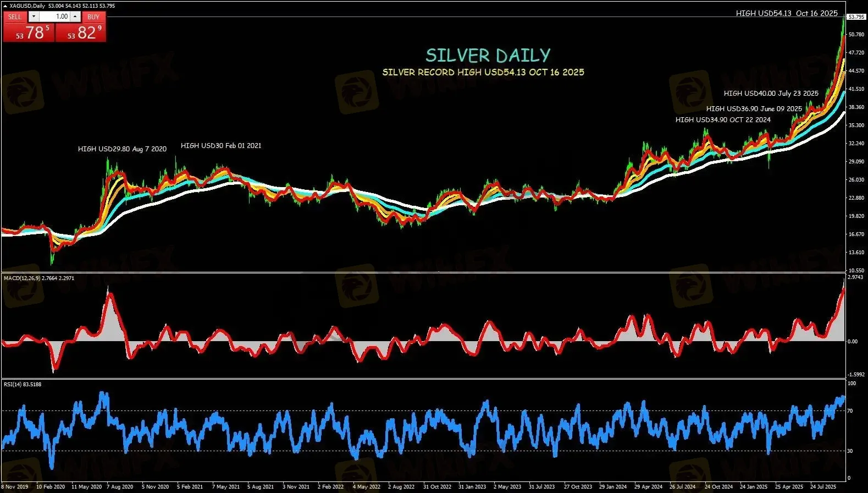The width and height of the screenshot is (868, 493).
Task: Click the '7 May 2021' date label
Action: (x=226, y=487)
